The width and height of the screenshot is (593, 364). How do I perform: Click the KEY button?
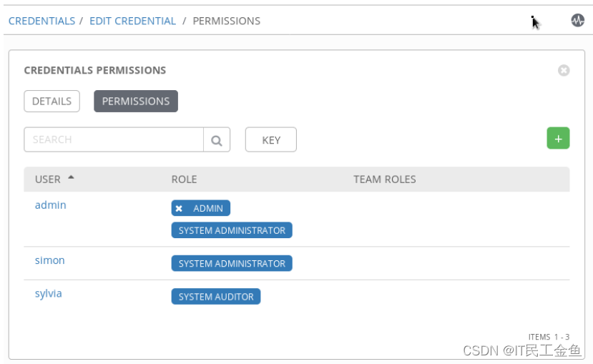pos(271,140)
